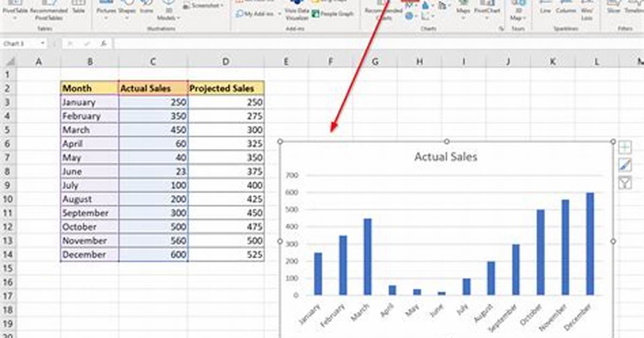Click the Name Box showing Chart 3
Viewport: 644px width, 338px height.
(19, 44)
